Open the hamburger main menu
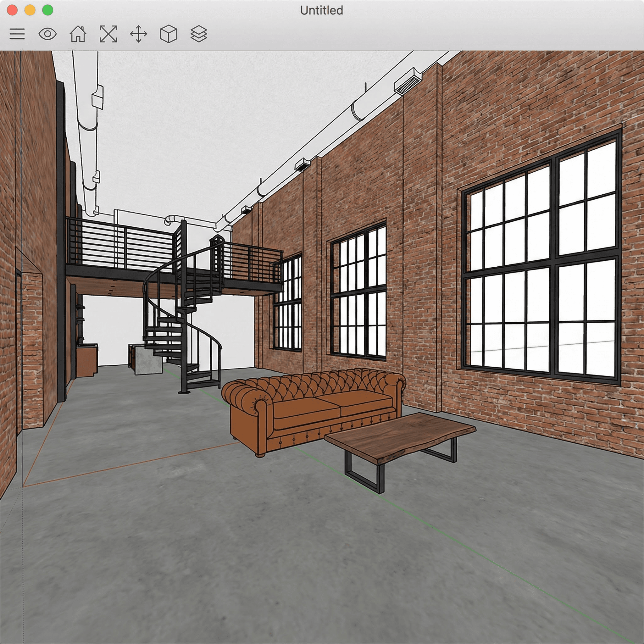 [17, 34]
